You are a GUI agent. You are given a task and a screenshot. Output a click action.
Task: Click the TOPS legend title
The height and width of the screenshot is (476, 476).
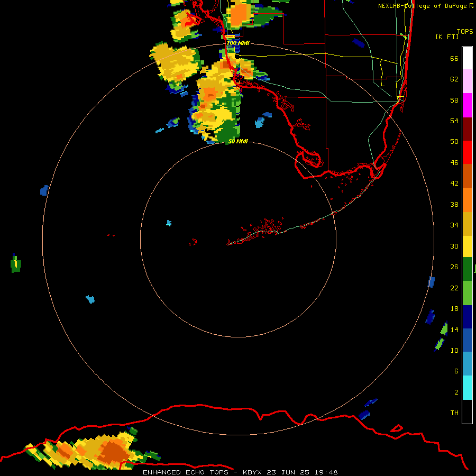pyautogui.click(x=465, y=31)
